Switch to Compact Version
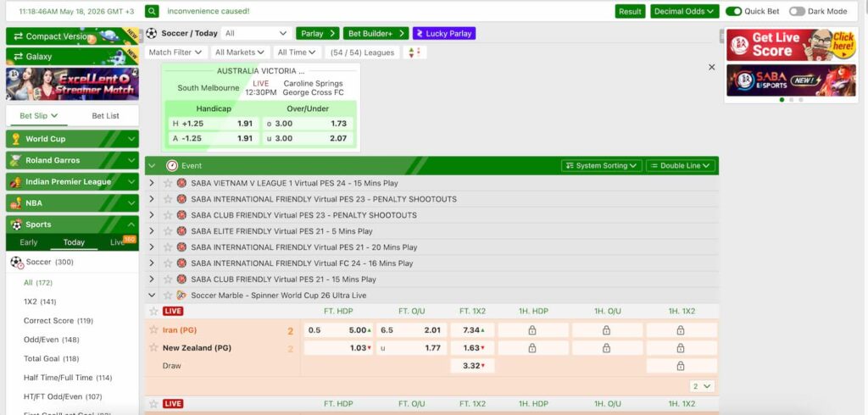The image size is (868, 415). pyautogui.click(x=72, y=36)
